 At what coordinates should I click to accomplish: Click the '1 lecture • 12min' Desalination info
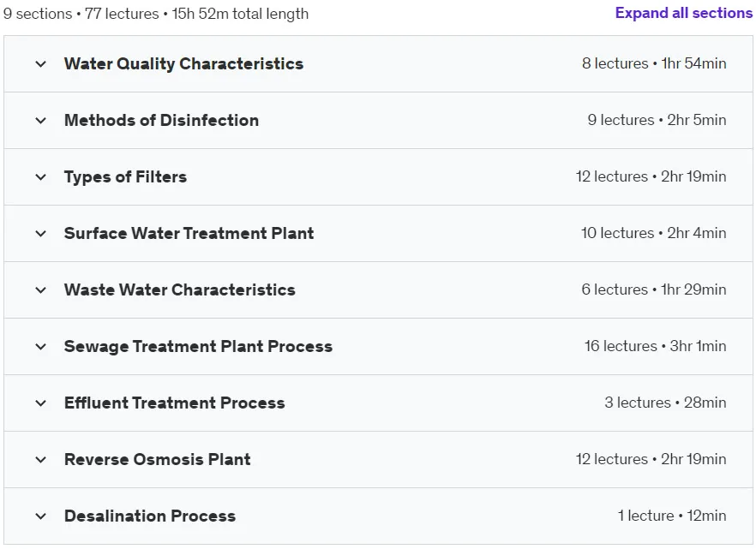(x=672, y=516)
